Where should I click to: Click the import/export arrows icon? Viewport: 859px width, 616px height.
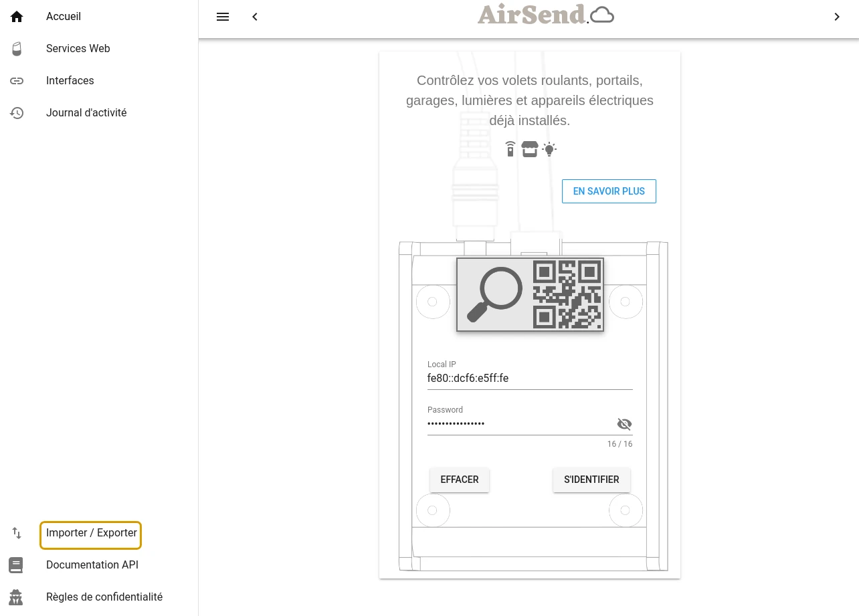(x=17, y=533)
